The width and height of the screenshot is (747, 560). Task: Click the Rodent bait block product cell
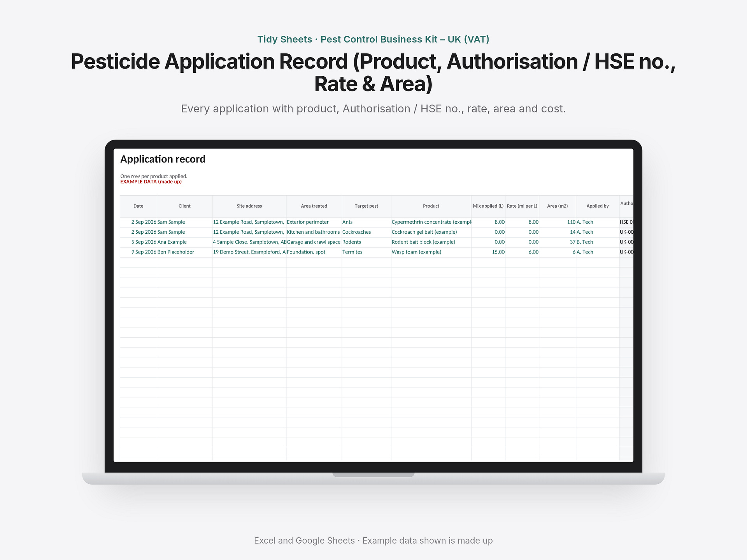[431, 242]
